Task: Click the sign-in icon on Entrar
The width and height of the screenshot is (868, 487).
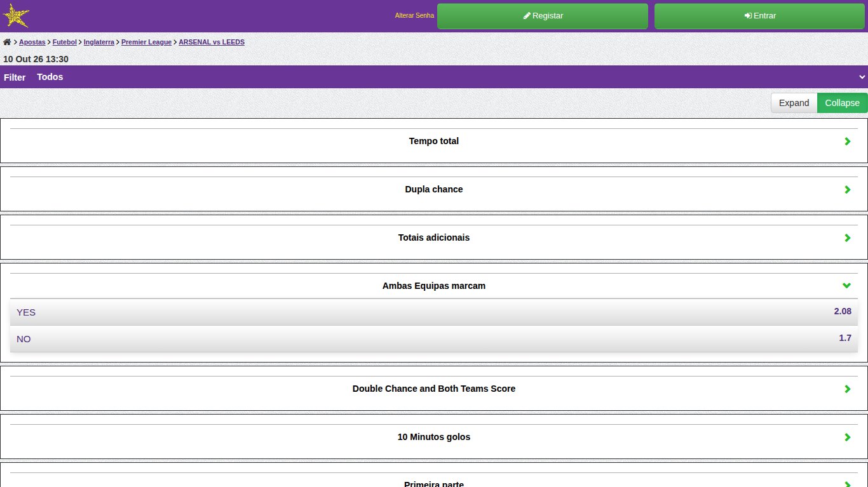Action: coord(748,16)
